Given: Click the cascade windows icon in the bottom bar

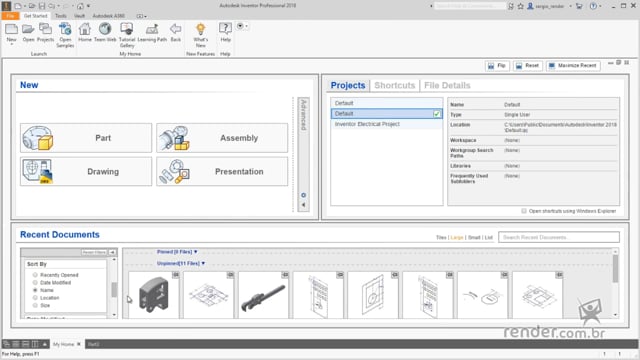Looking at the screenshot, I should tap(6, 344).
